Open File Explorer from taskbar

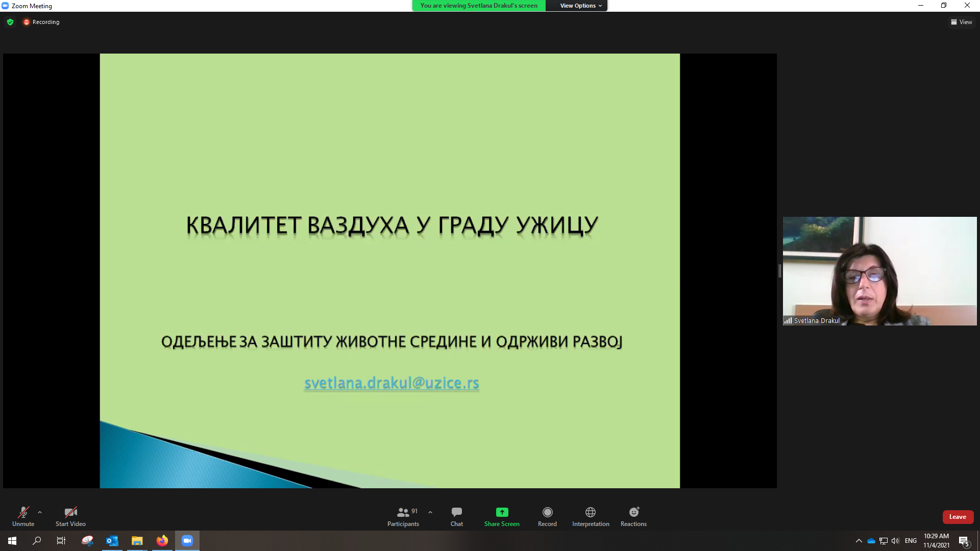137,541
